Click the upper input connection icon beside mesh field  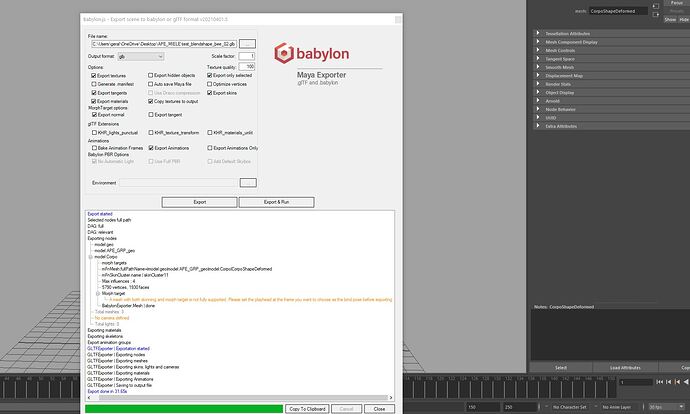click(656, 6)
